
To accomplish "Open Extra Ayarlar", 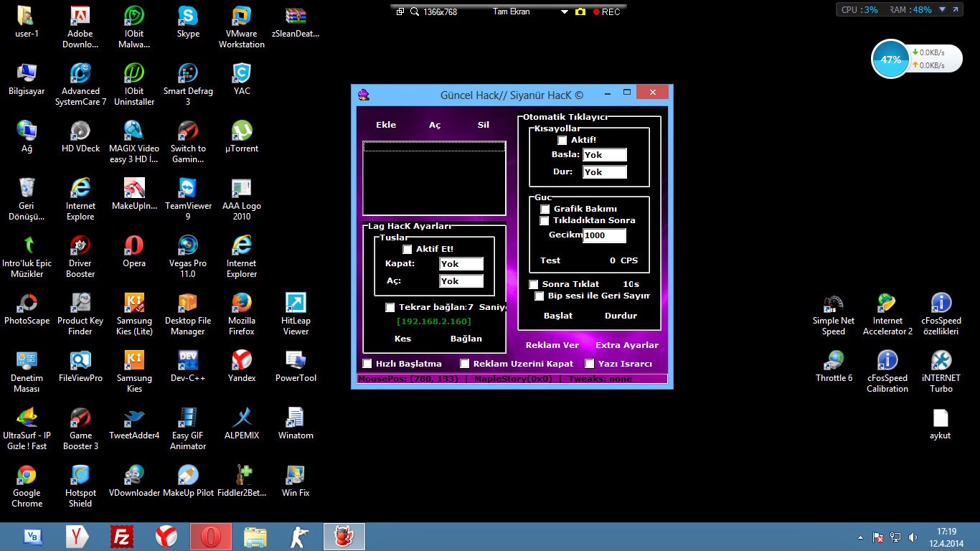I will click(x=627, y=346).
